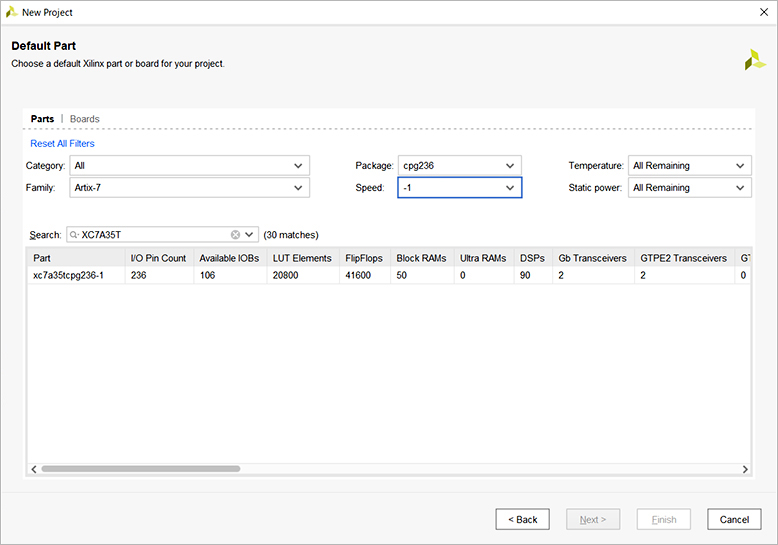Image resolution: width=778 pixels, height=545 pixels.
Task: Sort by Gb Transceivers column header
Action: coord(593,258)
